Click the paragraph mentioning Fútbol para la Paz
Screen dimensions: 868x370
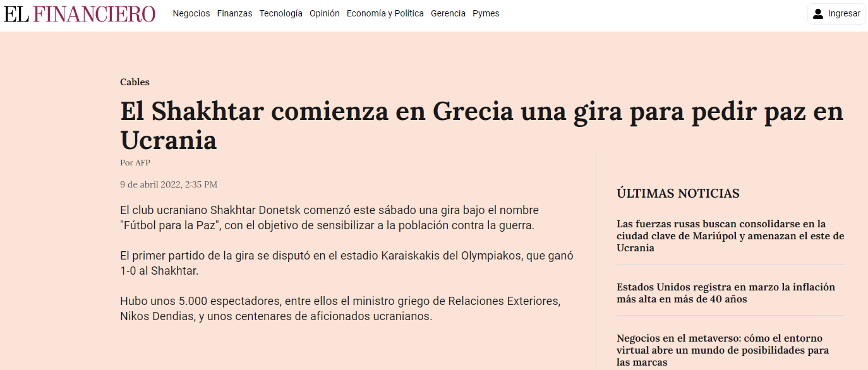pos(329,217)
